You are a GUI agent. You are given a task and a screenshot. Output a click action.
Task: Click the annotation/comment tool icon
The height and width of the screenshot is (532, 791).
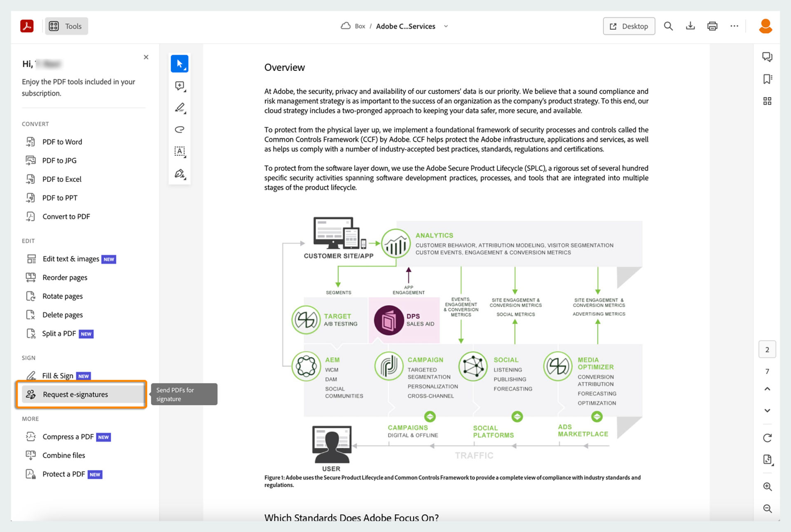(179, 86)
